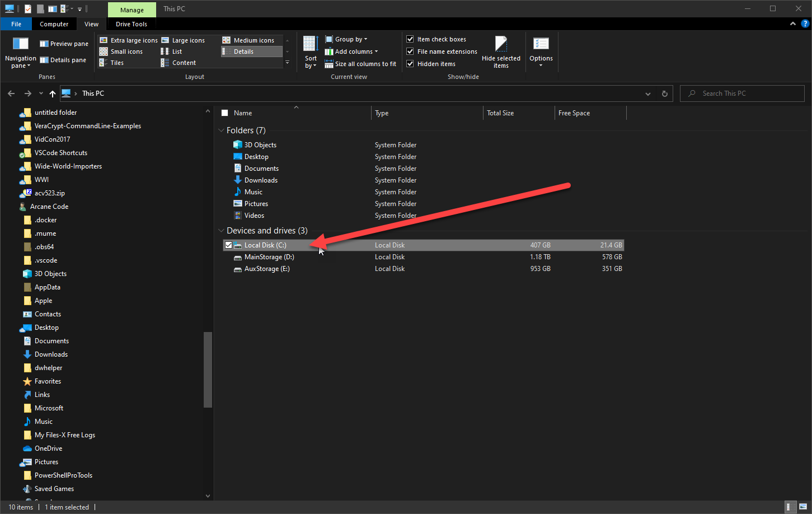This screenshot has width=812, height=514.
Task: Click the Refresh icon in address bar
Action: (665, 94)
